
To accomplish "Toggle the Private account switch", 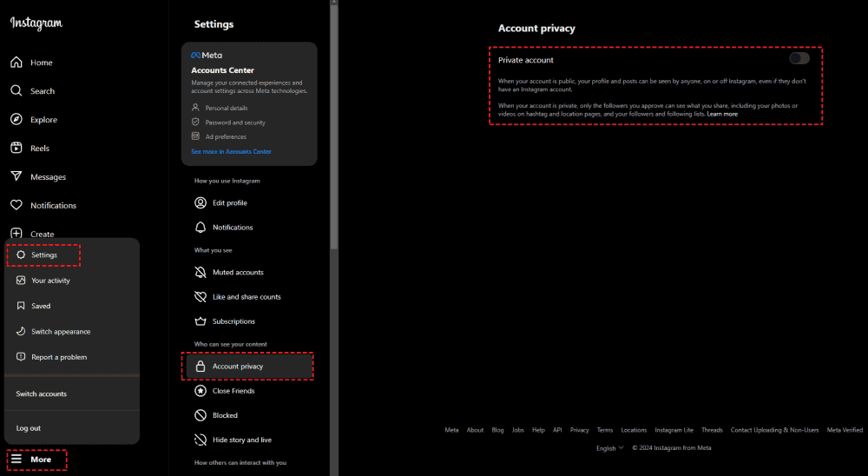I will tap(799, 59).
